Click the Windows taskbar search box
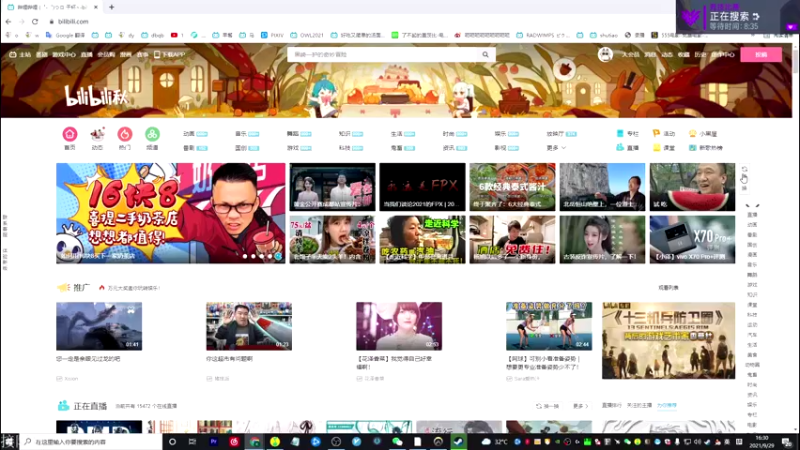The height and width of the screenshot is (450, 800). tap(92, 442)
